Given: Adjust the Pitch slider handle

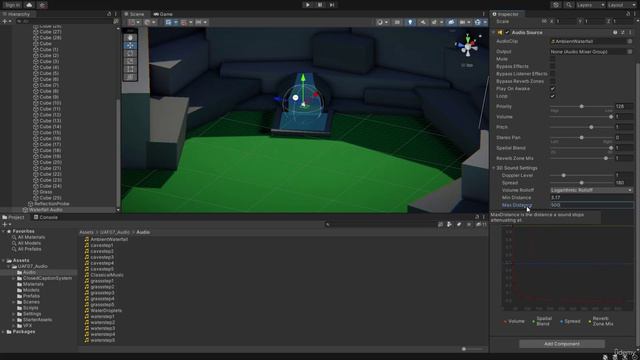Looking at the screenshot, I should click(x=591, y=127).
